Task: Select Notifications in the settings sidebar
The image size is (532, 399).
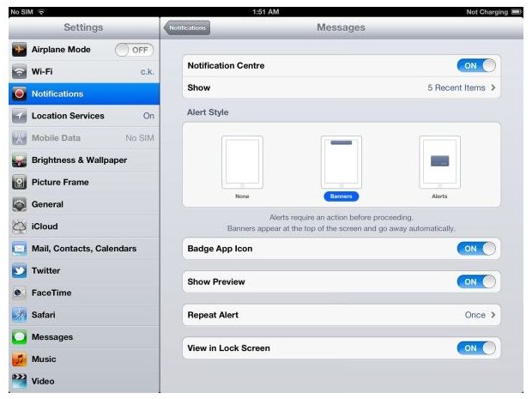Action: pos(84,94)
